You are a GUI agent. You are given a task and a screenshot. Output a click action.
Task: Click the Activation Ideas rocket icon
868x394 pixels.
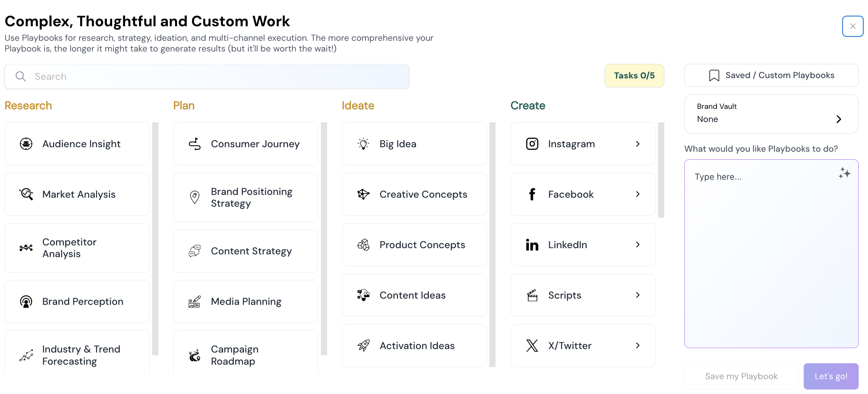click(363, 346)
